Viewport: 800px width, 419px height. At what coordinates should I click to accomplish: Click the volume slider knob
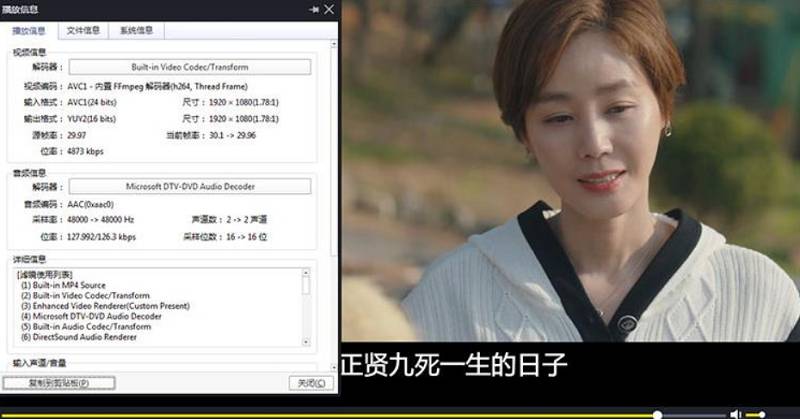click(x=762, y=414)
